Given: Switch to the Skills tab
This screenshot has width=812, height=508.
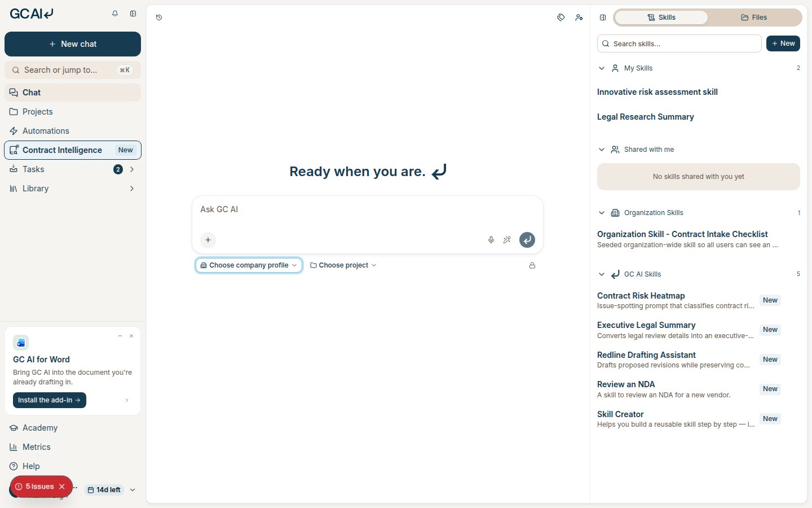Looking at the screenshot, I should (x=661, y=17).
